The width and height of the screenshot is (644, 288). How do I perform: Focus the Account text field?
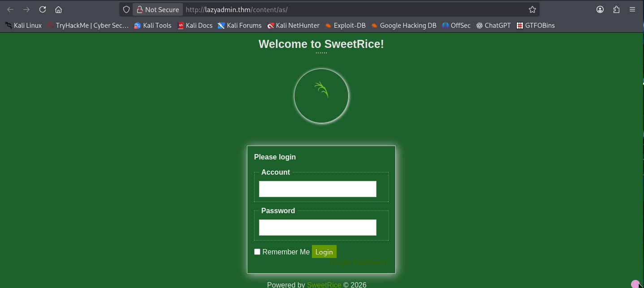[317, 189]
